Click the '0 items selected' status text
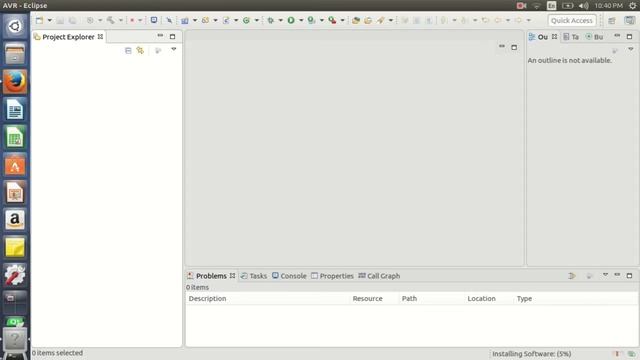This screenshot has height=360, width=640. pos(57,353)
